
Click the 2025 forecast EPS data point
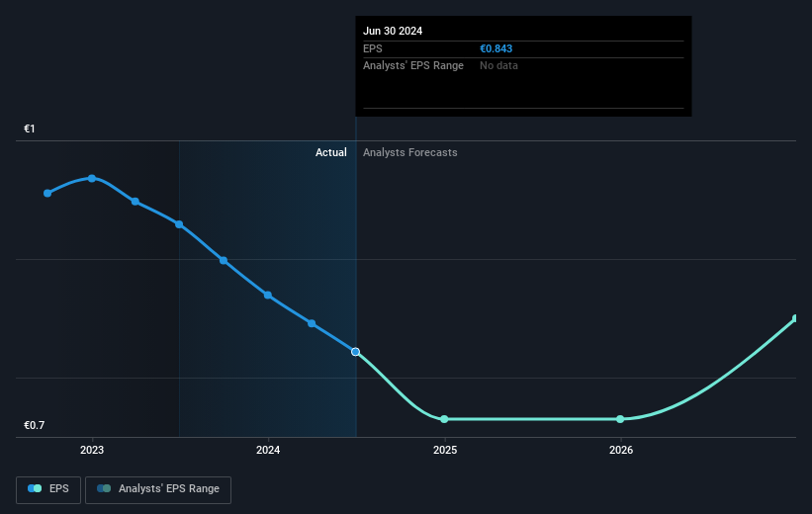pos(444,419)
